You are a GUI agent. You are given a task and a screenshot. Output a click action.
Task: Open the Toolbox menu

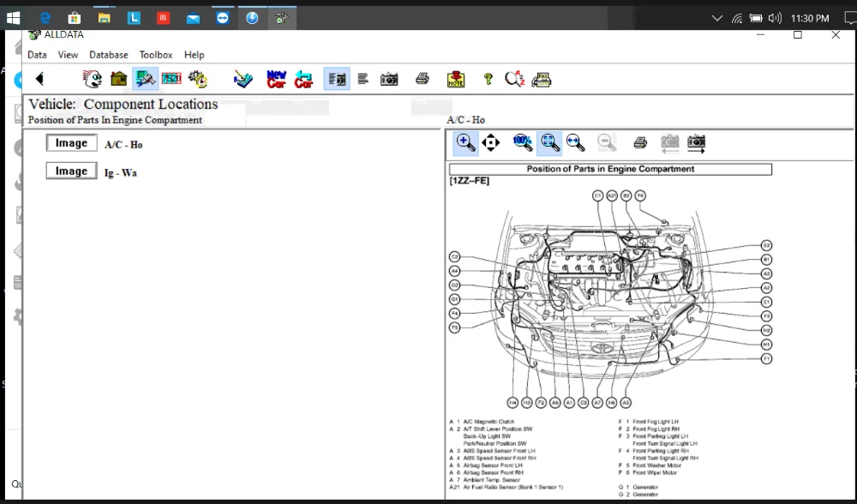coord(156,55)
